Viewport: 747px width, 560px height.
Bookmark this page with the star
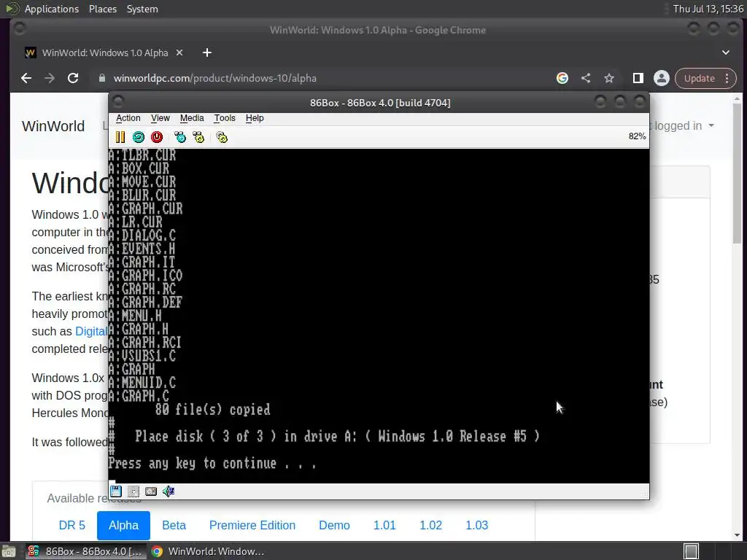(609, 78)
